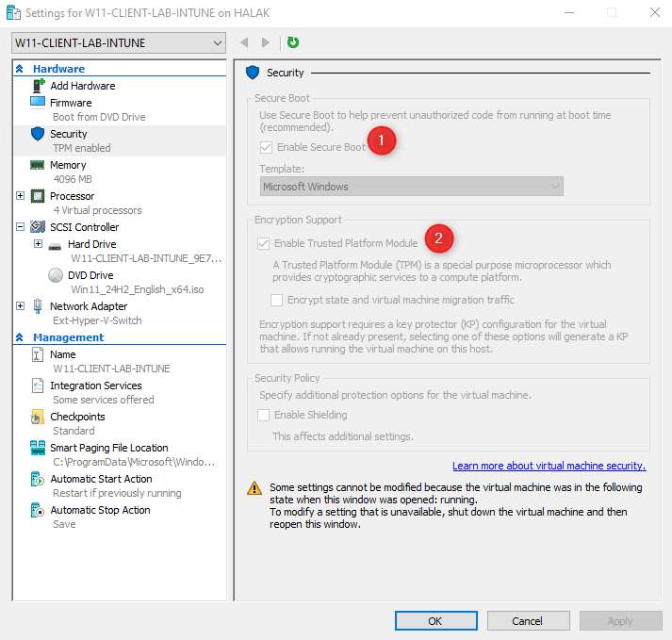Click the settings window title bar icon
This screenshot has height=640, width=672.
[13, 13]
